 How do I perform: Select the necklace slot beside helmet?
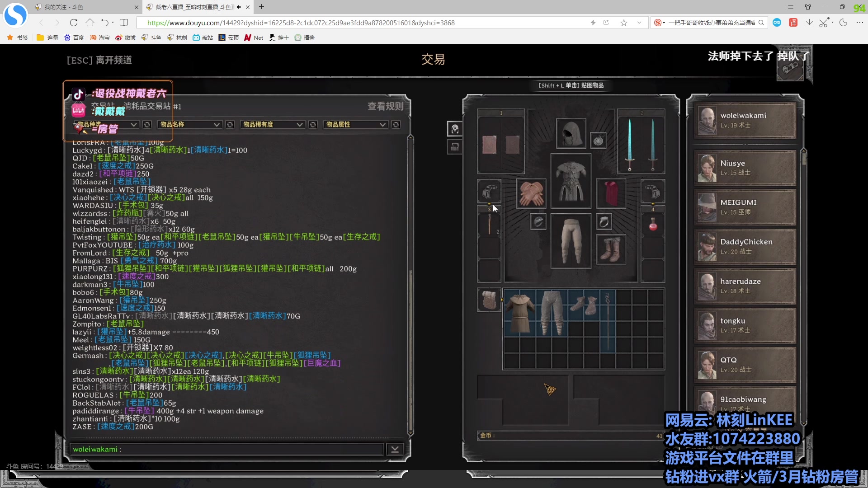click(x=598, y=141)
